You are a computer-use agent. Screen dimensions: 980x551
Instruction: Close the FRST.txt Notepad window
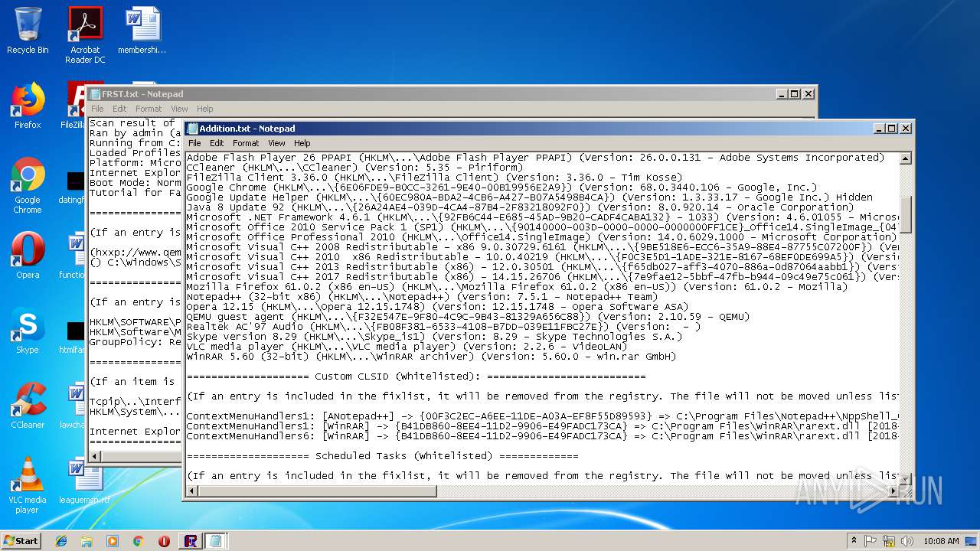pyautogui.click(x=808, y=94)
